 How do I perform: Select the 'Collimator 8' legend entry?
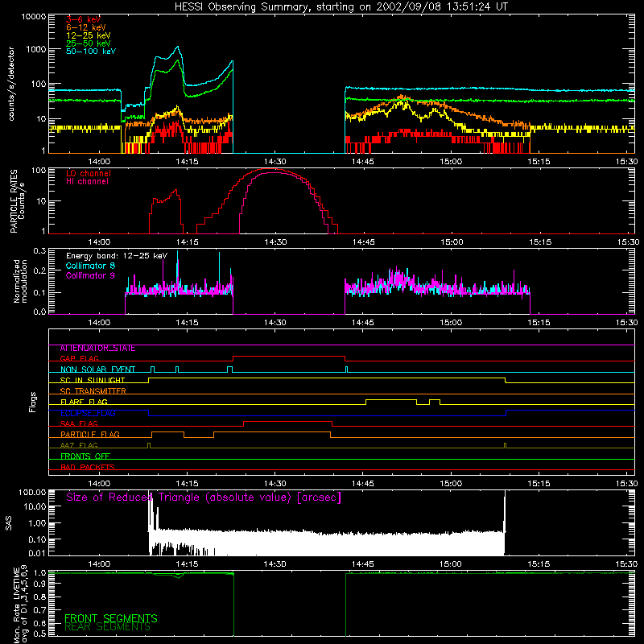tap(90, 266)
